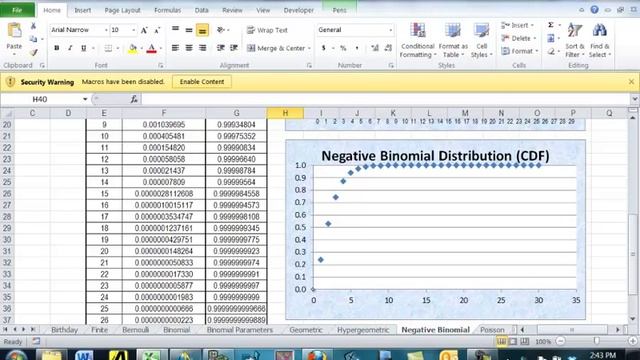The height and width of the screenshot is (360, 640).
Task: Open the Arial Narrow font name dropdown
Action: point(106,30)
